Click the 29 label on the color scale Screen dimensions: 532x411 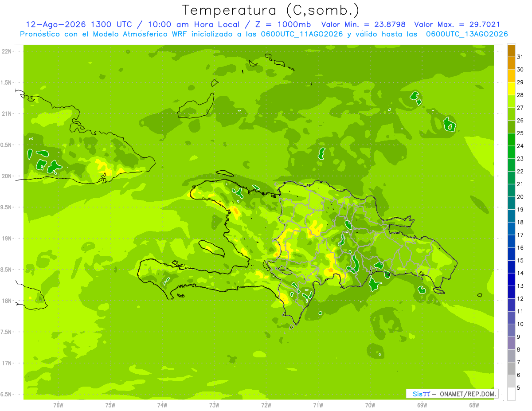point(520,82)
